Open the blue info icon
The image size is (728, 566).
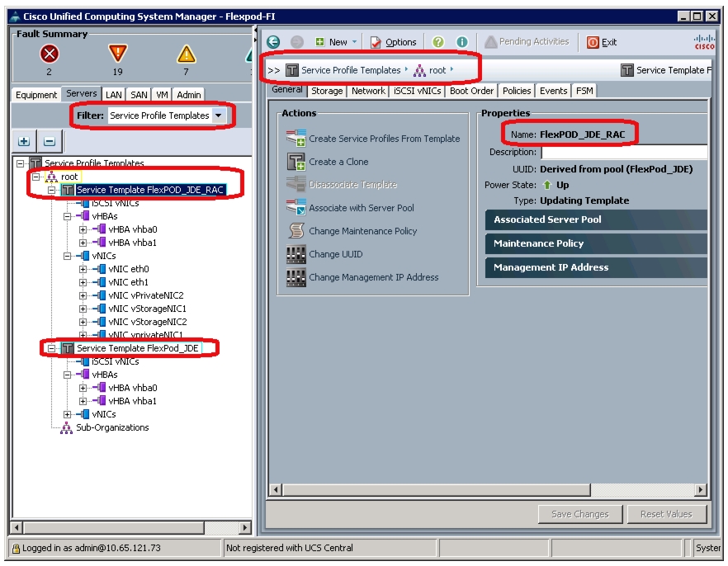tap(462, 42)
